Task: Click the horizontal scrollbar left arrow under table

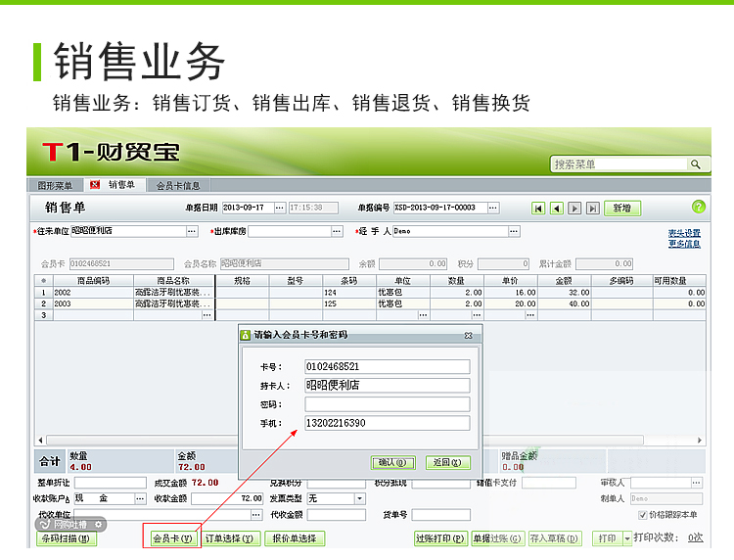Action: [x=40, y=440]
